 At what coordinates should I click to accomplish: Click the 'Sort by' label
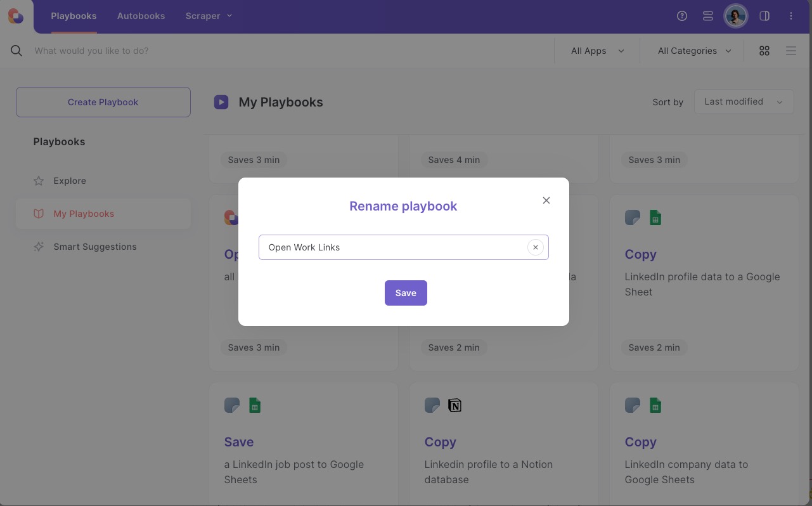point(668,102)
